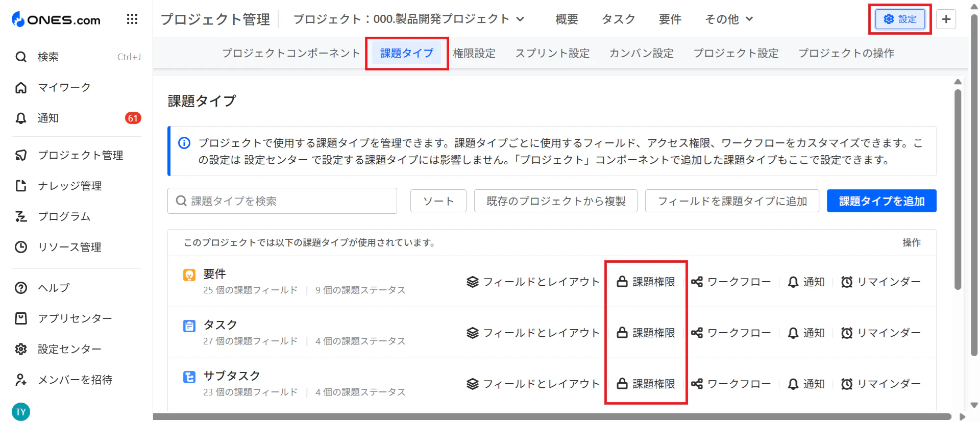This screenshot has width=980, height=422.
Task: Click the タスク issue type icon
Action: tap(189, 326)
